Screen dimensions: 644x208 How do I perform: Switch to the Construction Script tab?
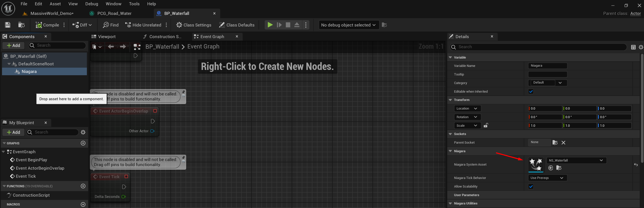tap(165, 37)
